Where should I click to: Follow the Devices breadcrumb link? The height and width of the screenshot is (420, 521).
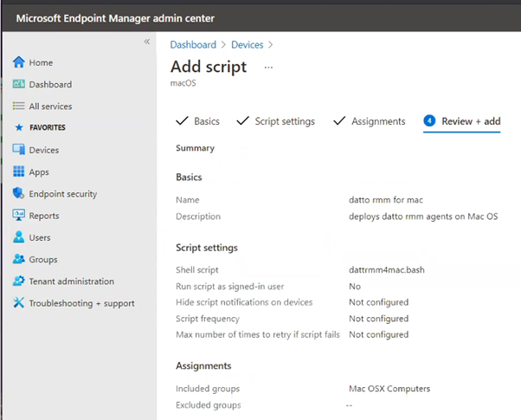click(x=248, y=44)
